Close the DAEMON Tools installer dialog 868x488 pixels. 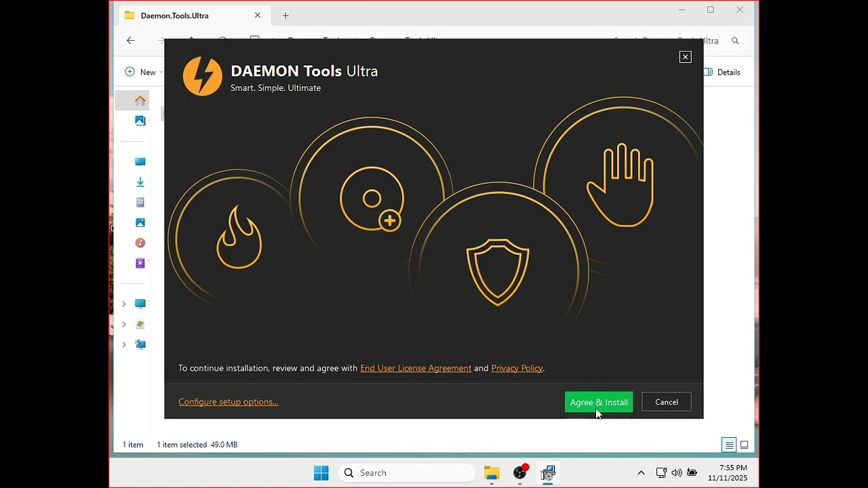(x=685, y=57)
